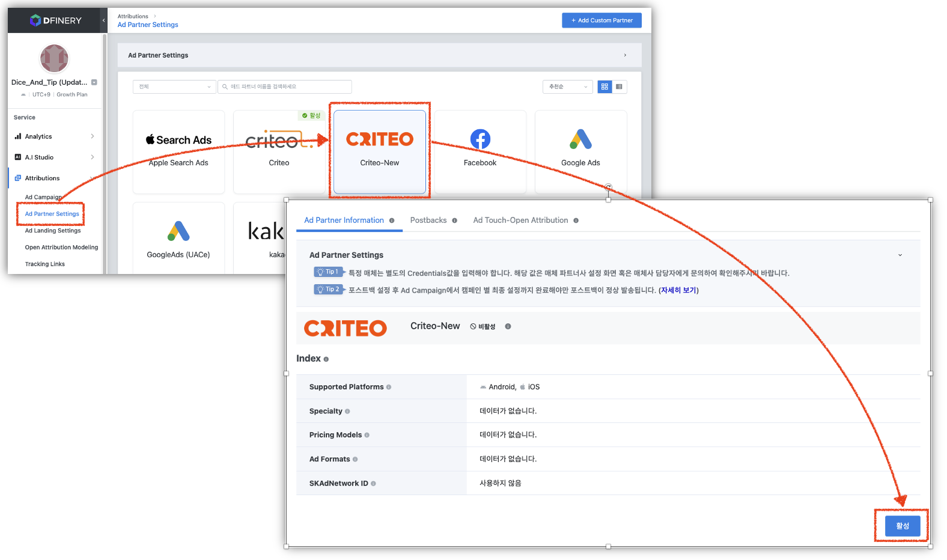This screenshot has height=560, width=947.
Task: Click info icon next to 비활성 status
Action: coord(508,326)
